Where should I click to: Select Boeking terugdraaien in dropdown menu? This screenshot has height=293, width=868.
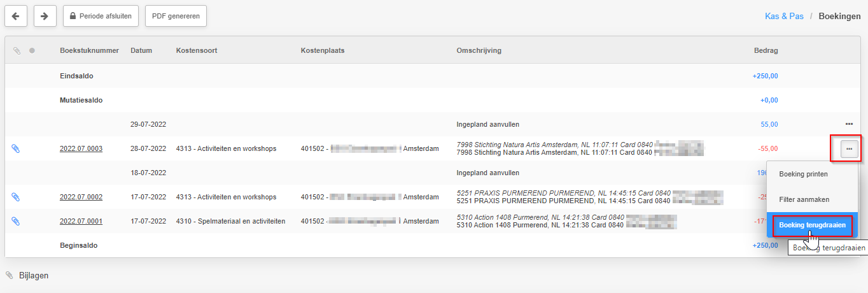[812, 225]
